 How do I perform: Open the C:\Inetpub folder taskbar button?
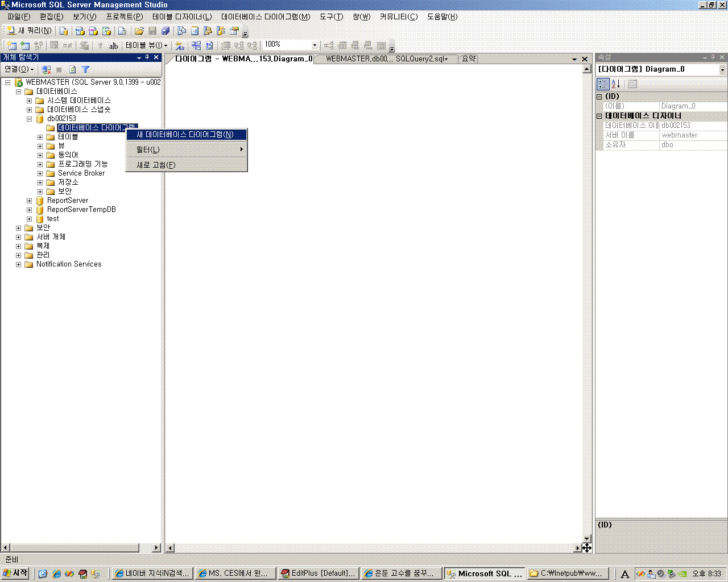point(569,573)
